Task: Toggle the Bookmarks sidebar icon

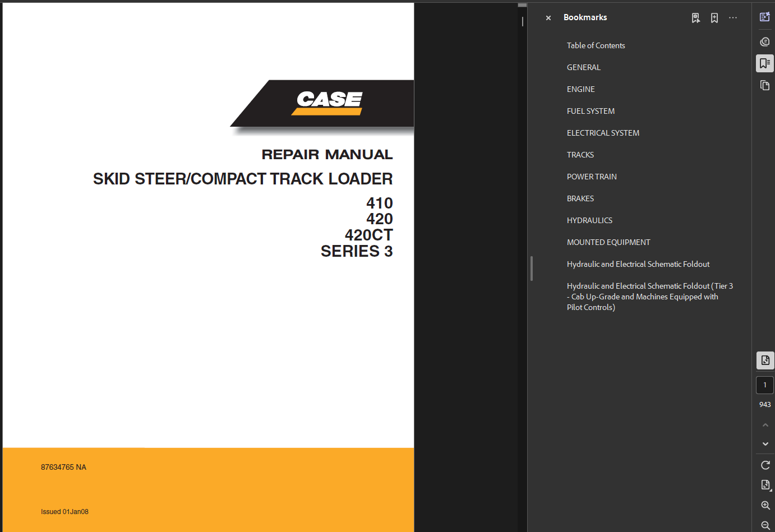Action: click(x=765, y=63)
